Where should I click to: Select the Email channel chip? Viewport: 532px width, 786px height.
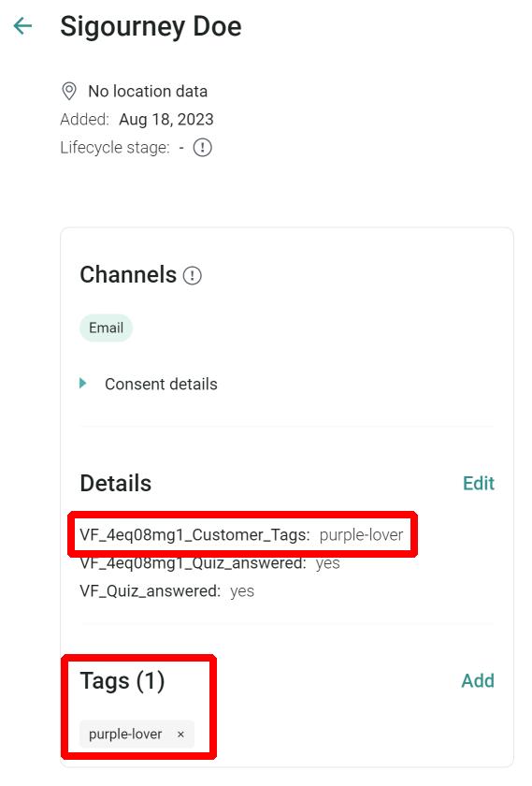point(106,327)
